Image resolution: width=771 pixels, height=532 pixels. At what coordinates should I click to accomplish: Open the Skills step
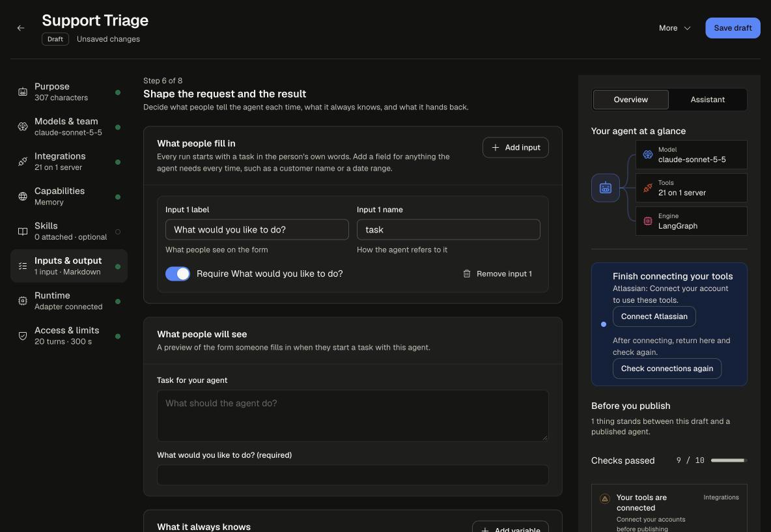(x=69, y=232)
